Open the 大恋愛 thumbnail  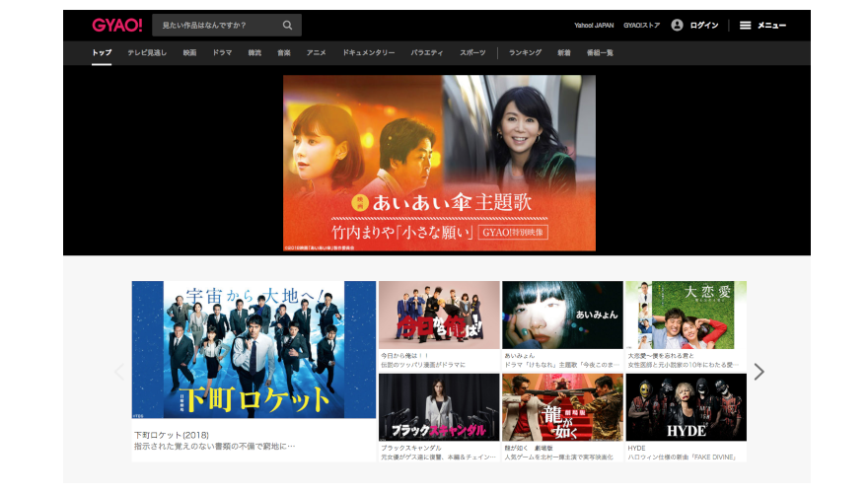(687, 315)
